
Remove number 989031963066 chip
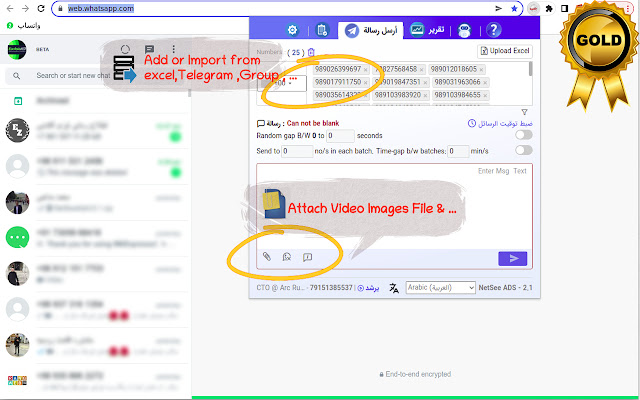point(485,83)
